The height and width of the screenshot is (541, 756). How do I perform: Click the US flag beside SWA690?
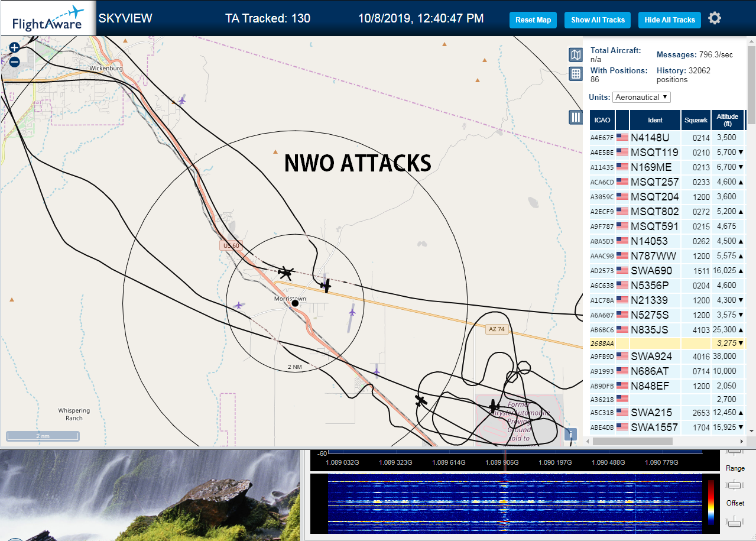622,270
